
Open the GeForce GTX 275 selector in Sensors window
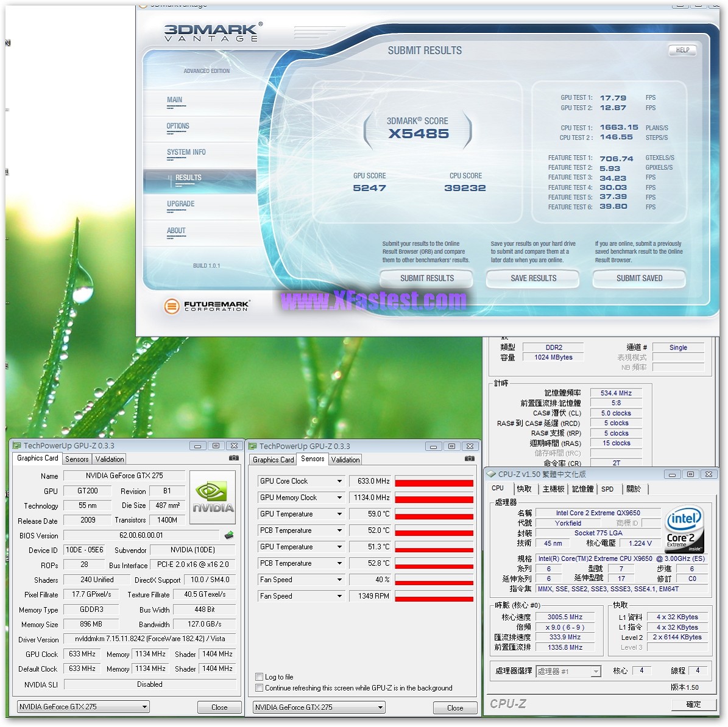[380, 708]
